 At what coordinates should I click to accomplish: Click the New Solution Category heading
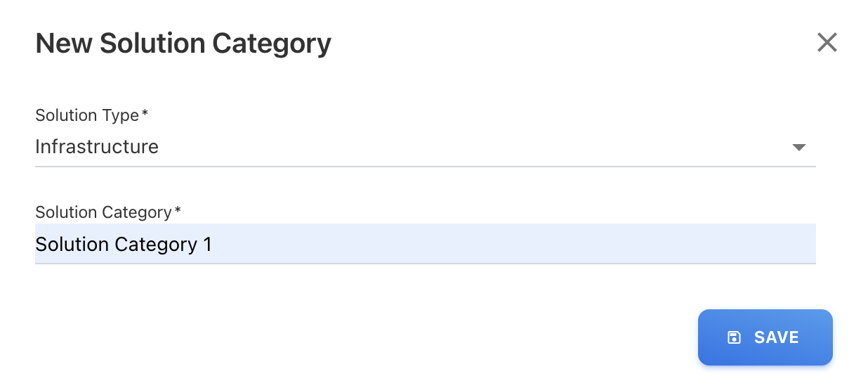click(x=183, y=44)
